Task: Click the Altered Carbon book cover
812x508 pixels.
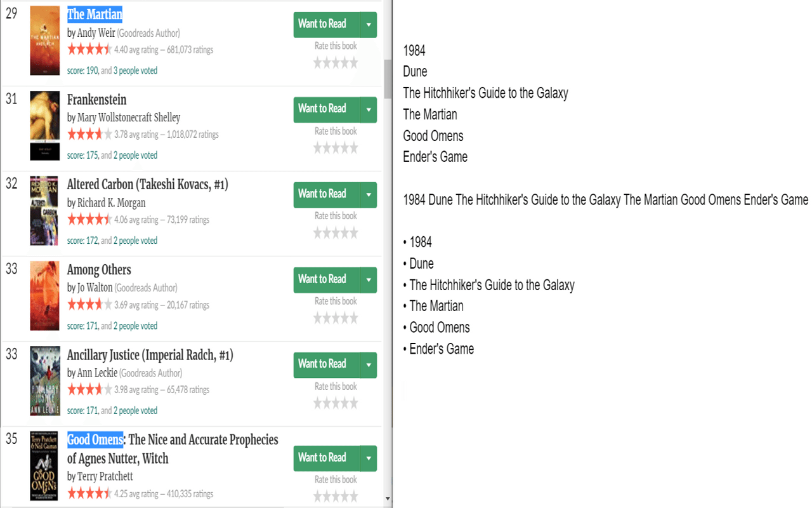Action: (x=44, y=210)
